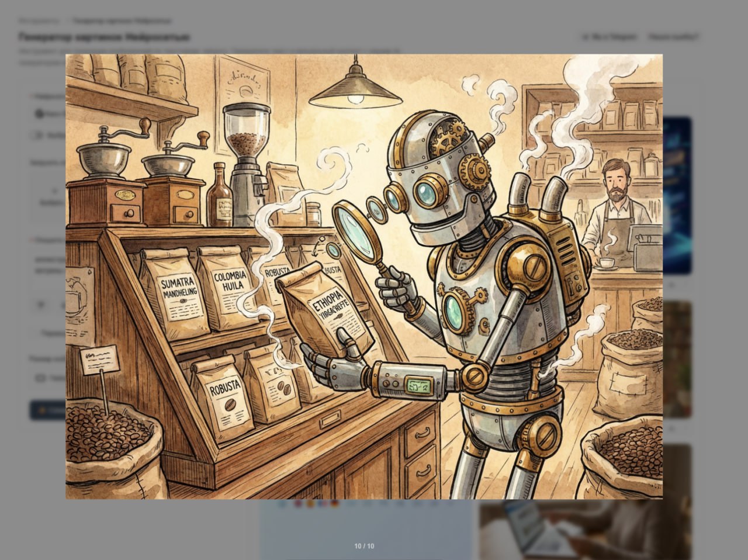Open the first breadcrumb link at top left
This screenshot has width=748, height=560.
pyautogui.click(x=39, y=20)
